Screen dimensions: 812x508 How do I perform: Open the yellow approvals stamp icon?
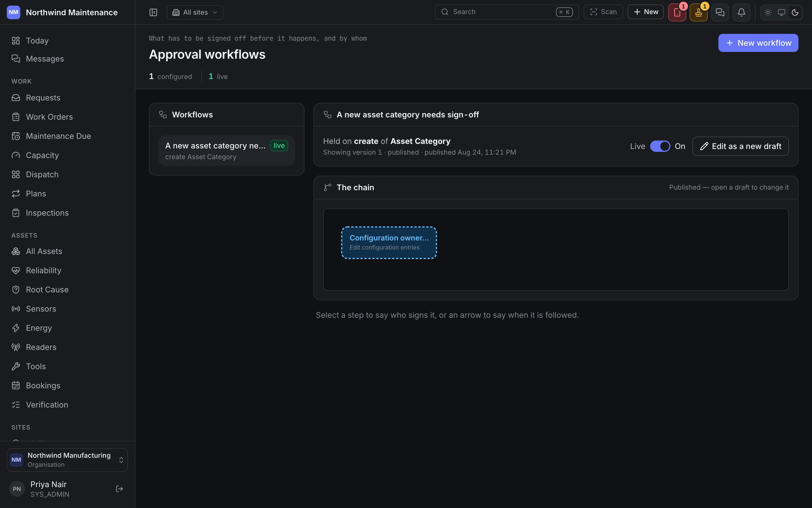(x=699, y=13)
